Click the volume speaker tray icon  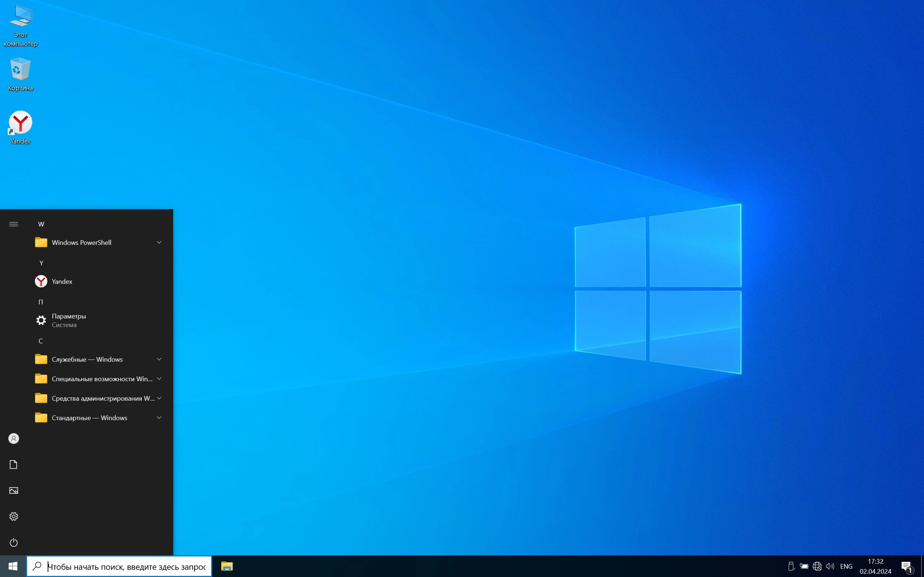pos(830,566)
